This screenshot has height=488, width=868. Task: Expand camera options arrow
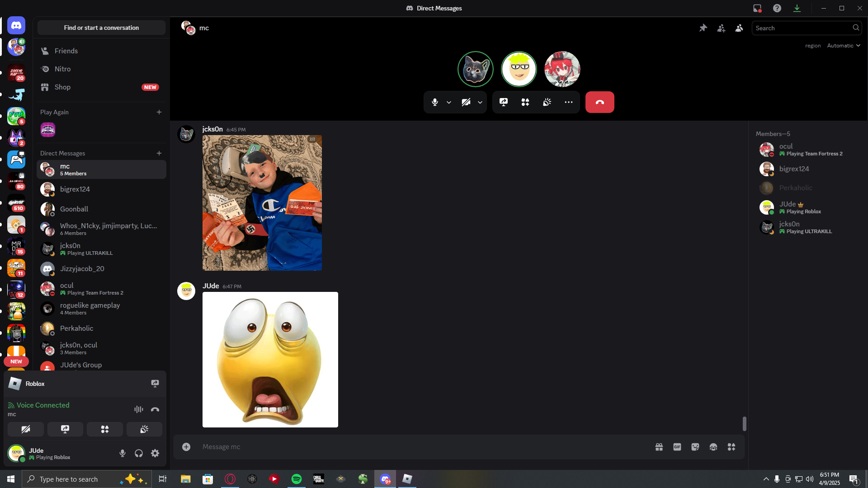[480, 102]
